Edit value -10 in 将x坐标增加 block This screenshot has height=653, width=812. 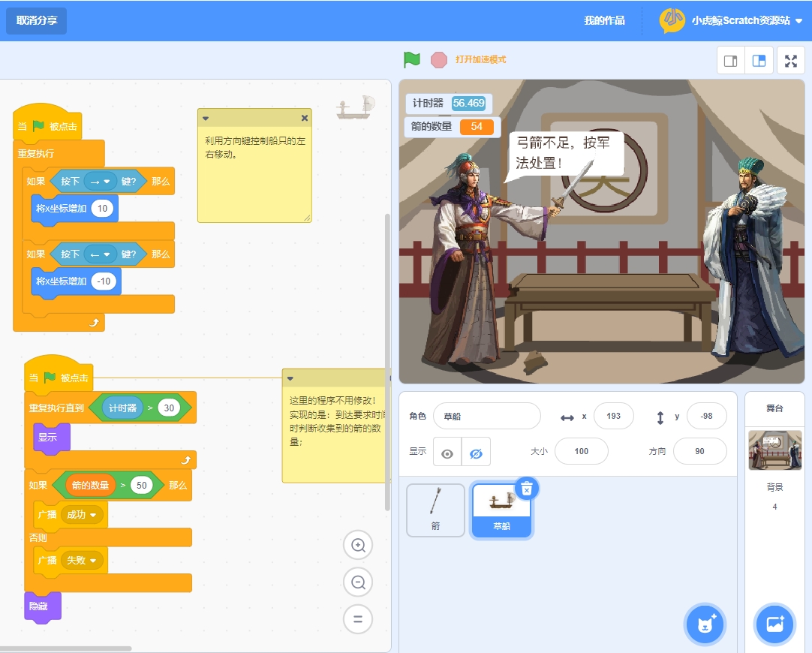click(x=104, y=281)
